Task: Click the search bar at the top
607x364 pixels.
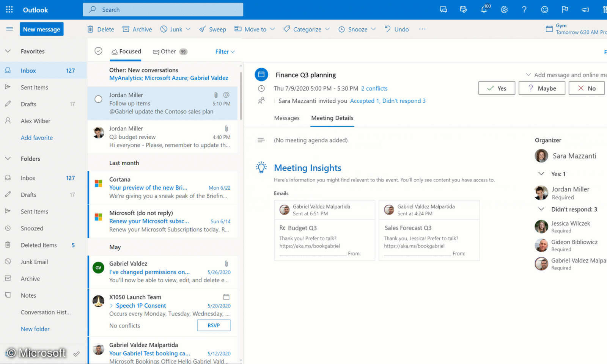Action: (x=163, y=9)
